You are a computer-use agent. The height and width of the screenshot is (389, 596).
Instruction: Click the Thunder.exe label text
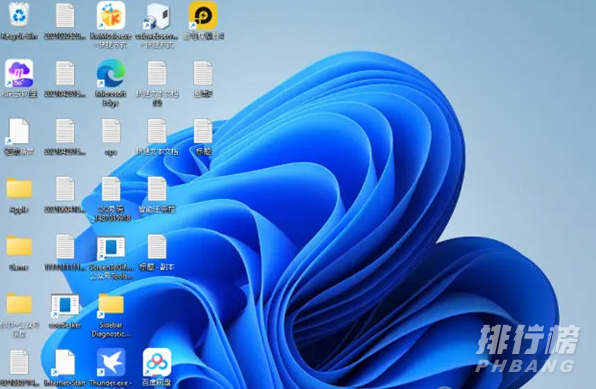click(x=111, y=383)
